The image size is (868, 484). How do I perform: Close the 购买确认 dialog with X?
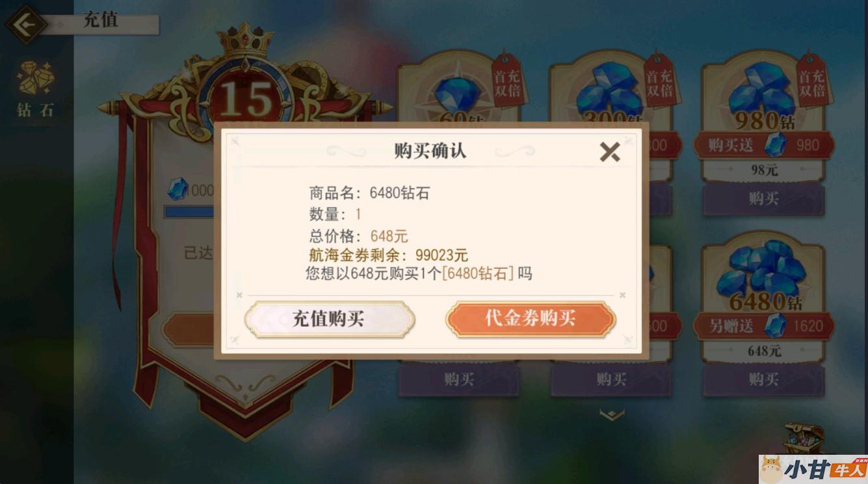[609, 152]
